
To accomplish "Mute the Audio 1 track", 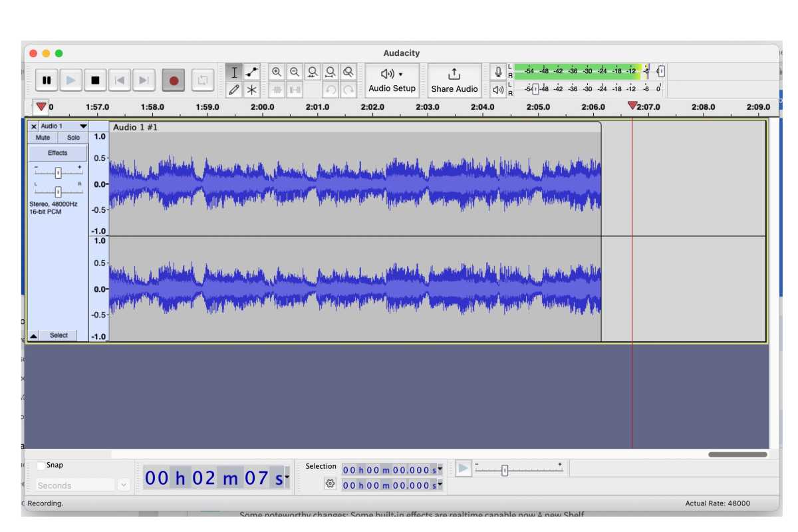I will [x=43, y=138].
